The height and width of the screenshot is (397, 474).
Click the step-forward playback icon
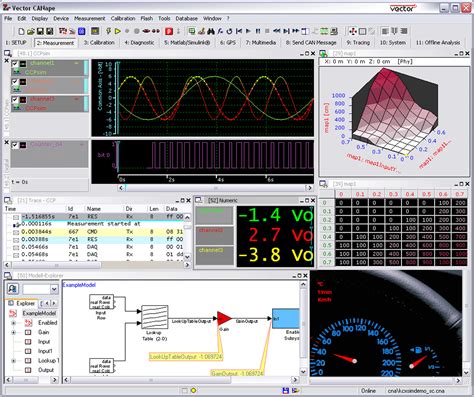pos(286,31)
